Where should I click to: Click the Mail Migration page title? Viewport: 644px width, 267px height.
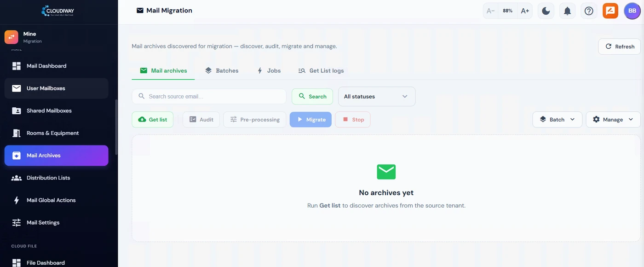pyautogui.click(x=169, y=11)
